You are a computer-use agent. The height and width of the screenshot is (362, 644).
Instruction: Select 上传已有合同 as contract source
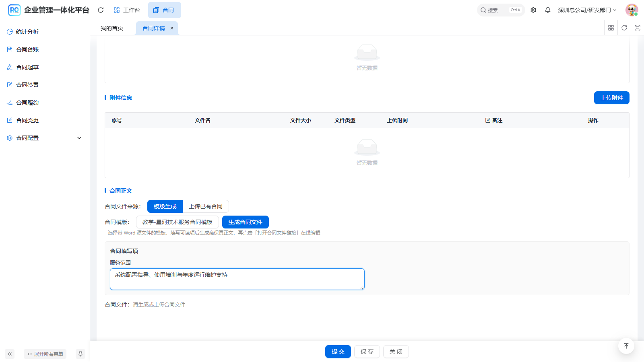tap(206, 206)
